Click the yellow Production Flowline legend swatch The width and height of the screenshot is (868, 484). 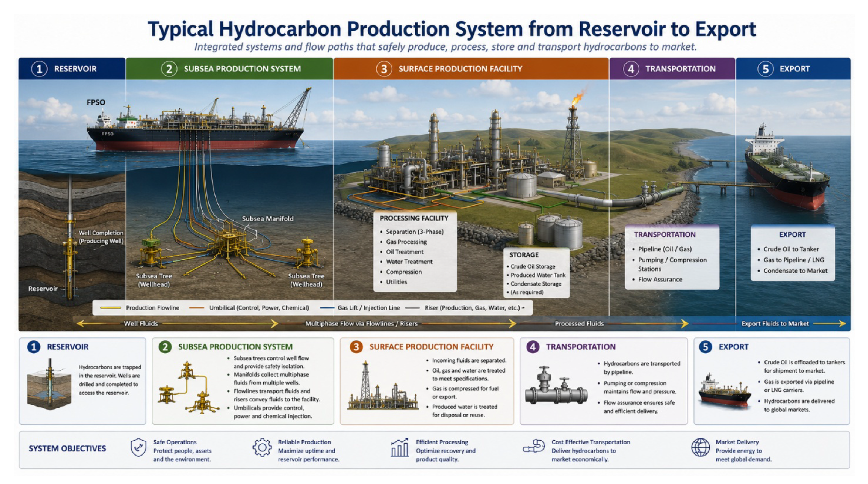click(111, 308)
